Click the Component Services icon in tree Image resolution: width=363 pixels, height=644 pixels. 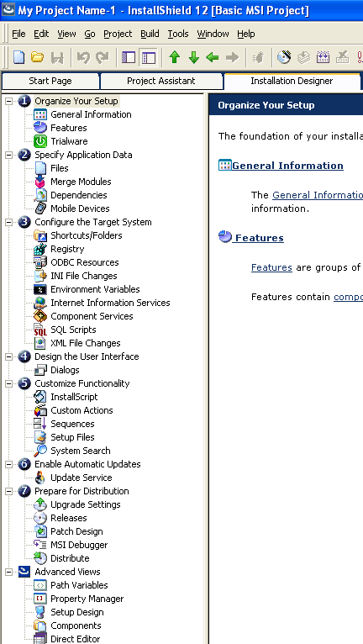(40, 316)
